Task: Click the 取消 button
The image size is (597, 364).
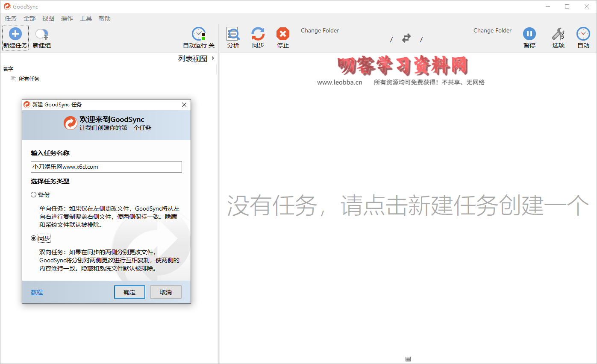Action: (166, 292)
